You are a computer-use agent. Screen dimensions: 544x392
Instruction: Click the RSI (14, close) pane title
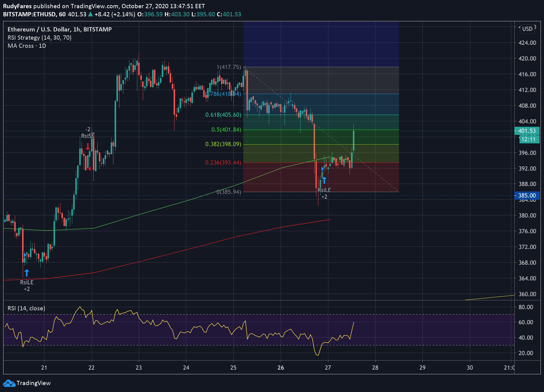pyautogui.click(x=26, y=308)
